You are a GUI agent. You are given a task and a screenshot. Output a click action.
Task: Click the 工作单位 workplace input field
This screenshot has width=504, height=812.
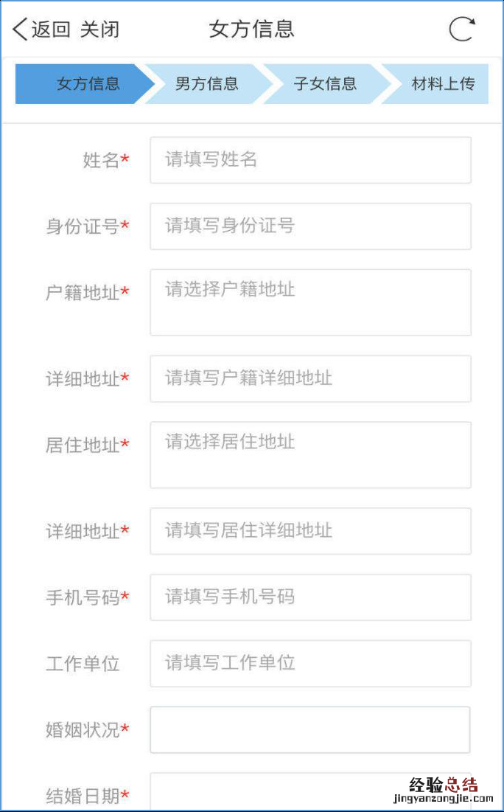click(x=310, y=664)
